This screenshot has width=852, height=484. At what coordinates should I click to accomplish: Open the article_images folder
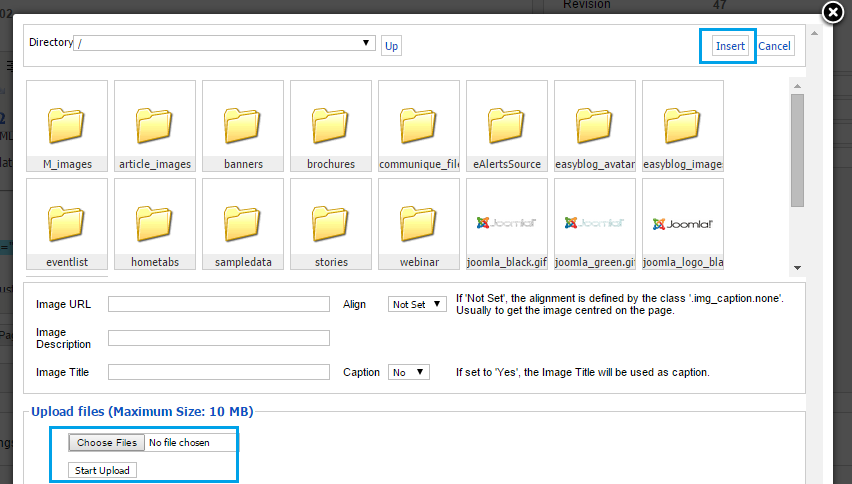[155, 126]
